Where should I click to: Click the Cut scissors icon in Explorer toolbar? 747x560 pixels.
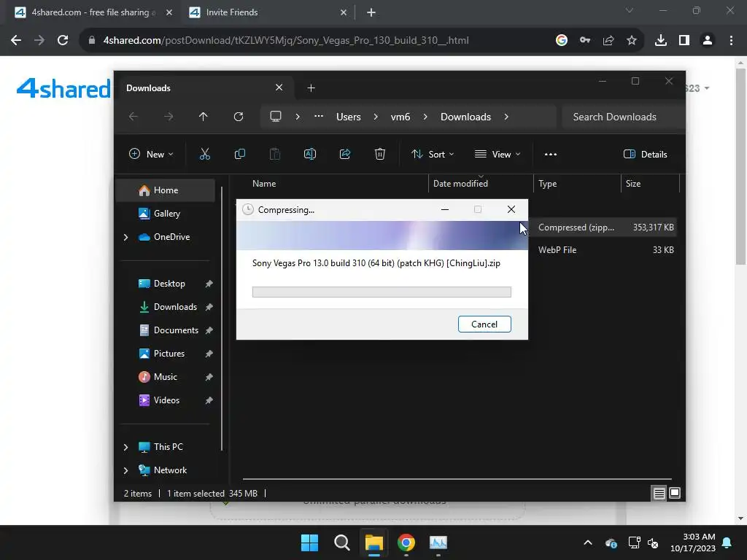[204, 154]
